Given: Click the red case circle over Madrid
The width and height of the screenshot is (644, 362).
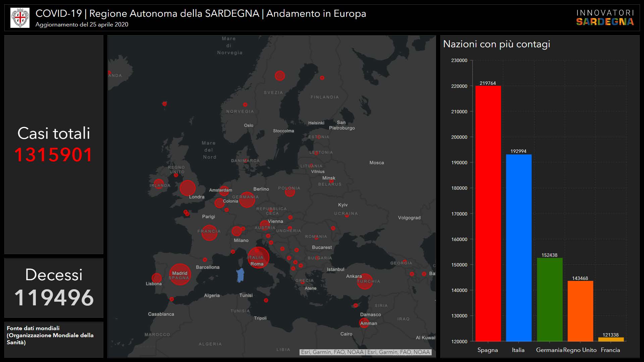Looking at the screenshot, I should coord(180,274).
